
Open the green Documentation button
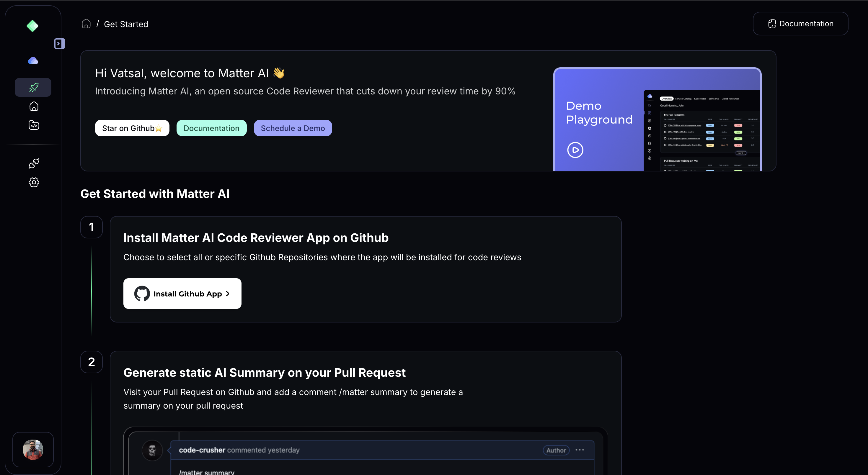pos(211,128)
